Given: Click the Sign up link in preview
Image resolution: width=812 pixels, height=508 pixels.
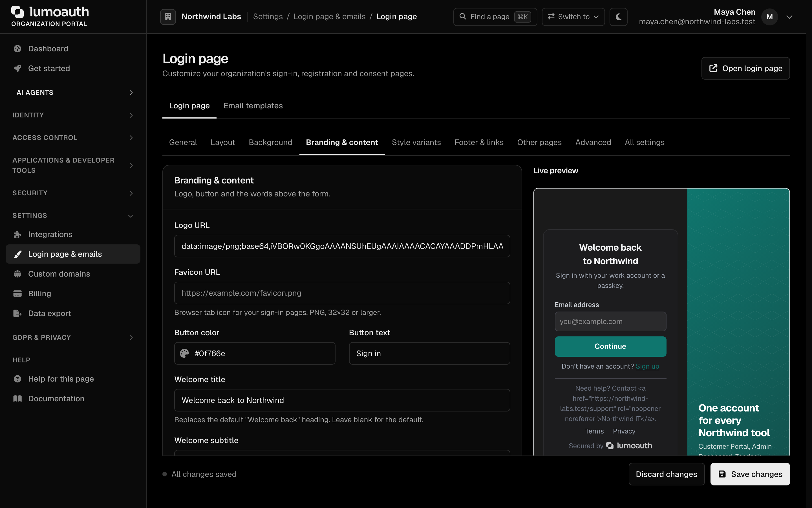Looking at the screenshot, I should [647, 366].
